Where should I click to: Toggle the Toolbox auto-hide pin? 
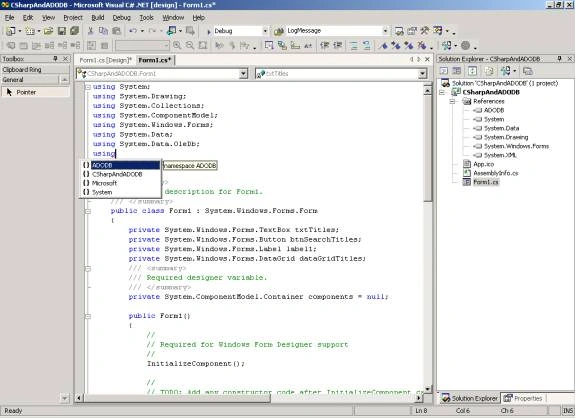pyautogui.click(x=55, y=59)
